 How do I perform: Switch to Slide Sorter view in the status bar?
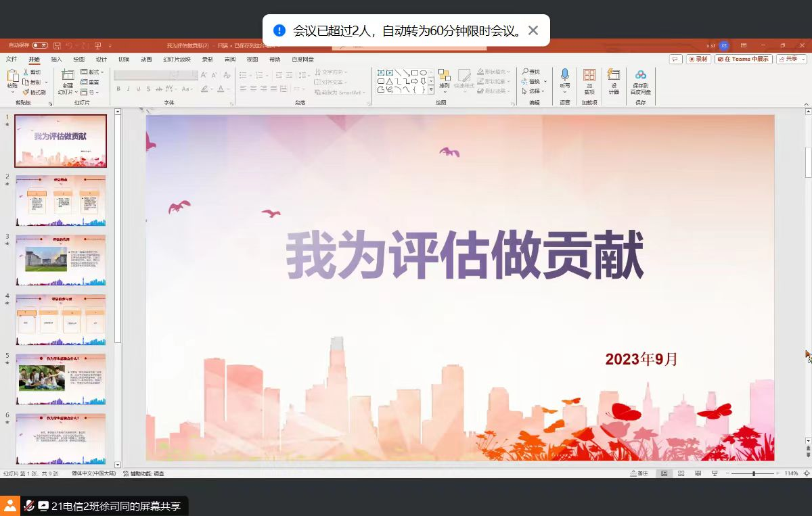pyautogui.click(x=681, y=473)
